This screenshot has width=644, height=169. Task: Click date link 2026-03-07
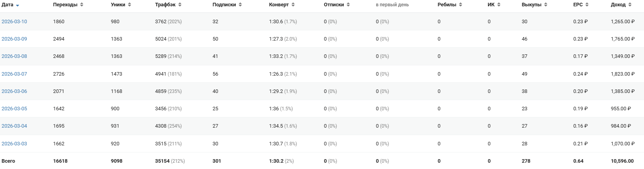(x=14, y=74)
